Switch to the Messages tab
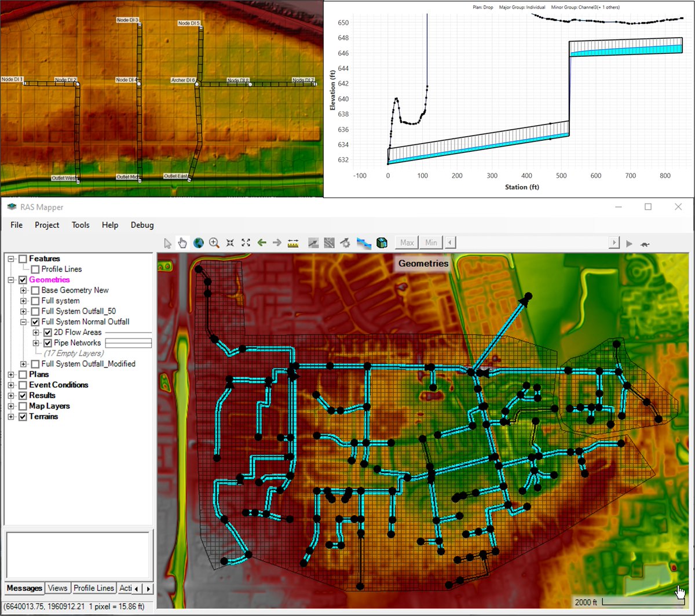695x616 pixels. click(24, 588)
